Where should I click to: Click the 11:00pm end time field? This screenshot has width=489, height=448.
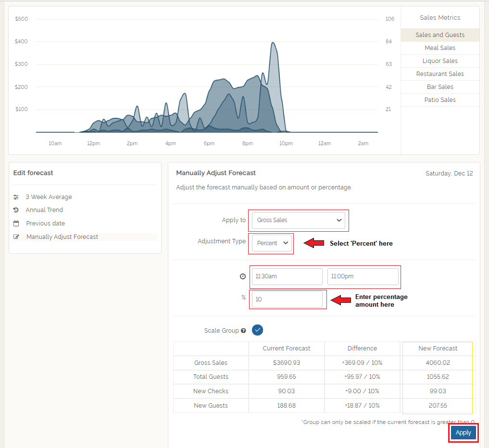pyautogui.click(x=363, y=276)
